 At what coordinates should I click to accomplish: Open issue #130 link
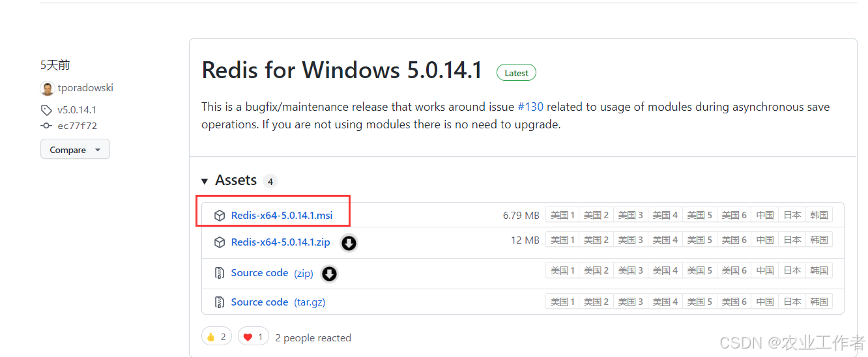point(530,107)
